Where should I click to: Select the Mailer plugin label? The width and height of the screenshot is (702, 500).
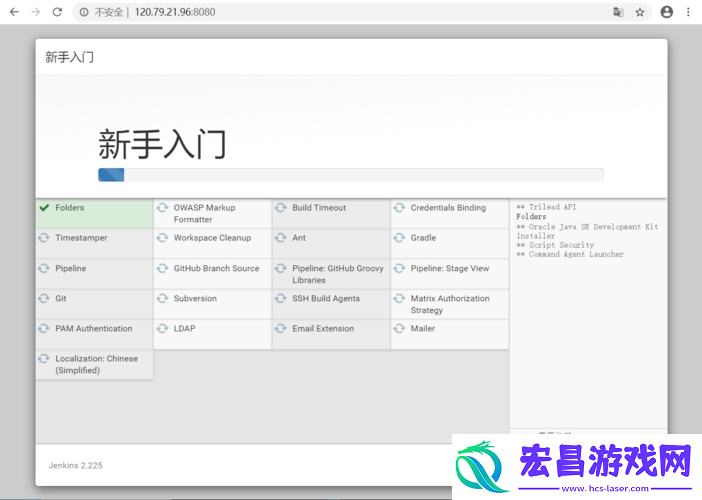click(x=423, y=329)
